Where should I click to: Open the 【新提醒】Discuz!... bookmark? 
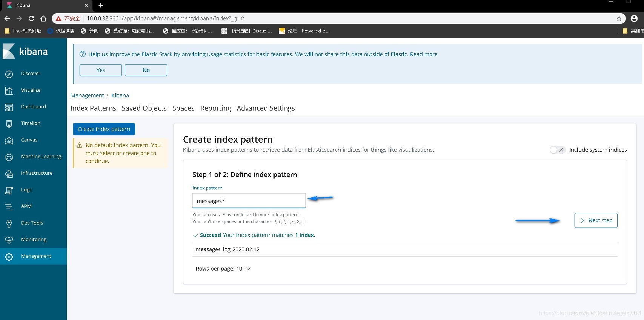[x=247, y=31]
